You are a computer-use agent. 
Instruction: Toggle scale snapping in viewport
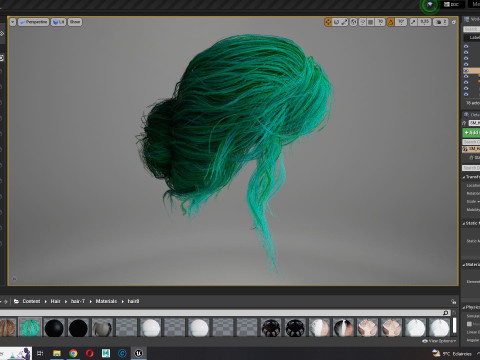click(x=413, y=22)
